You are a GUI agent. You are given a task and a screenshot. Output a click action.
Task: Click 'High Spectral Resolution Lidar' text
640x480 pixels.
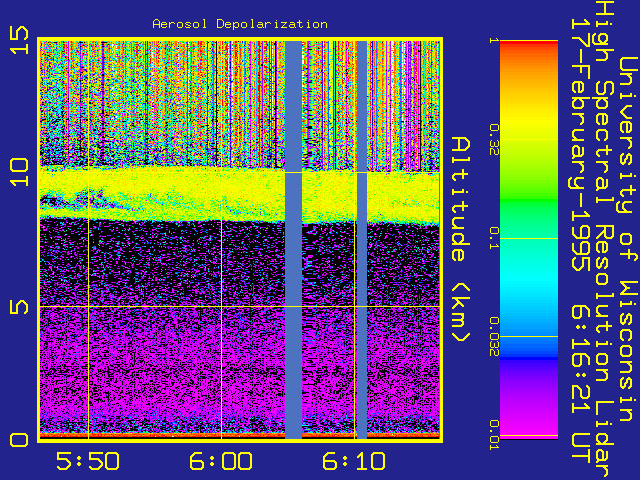(x=605, y=240)
